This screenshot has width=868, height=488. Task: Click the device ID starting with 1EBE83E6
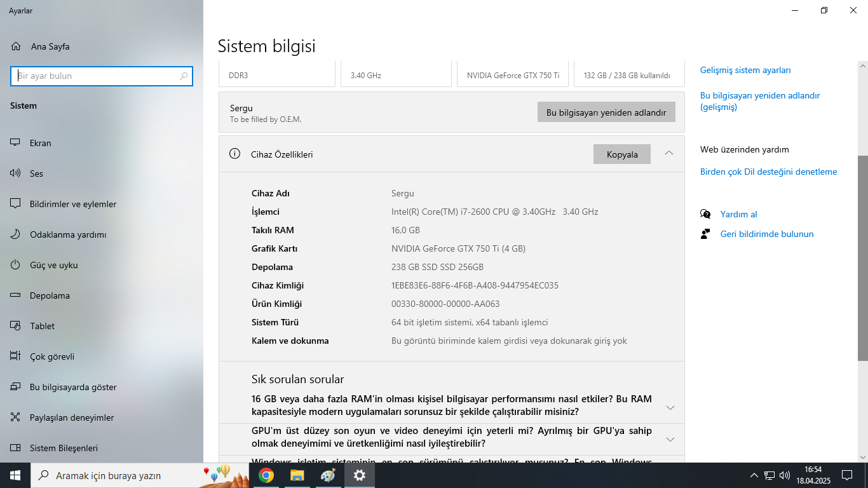pos(475,285)
